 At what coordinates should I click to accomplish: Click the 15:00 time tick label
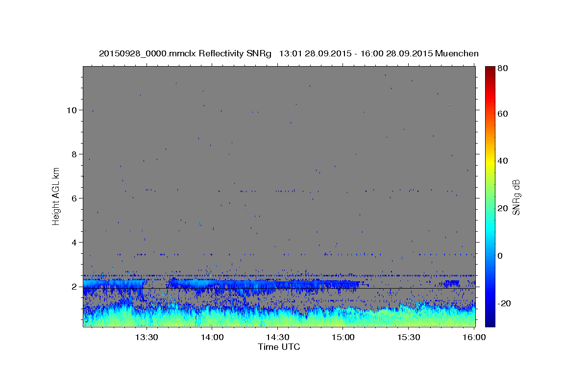click(343, 338)
